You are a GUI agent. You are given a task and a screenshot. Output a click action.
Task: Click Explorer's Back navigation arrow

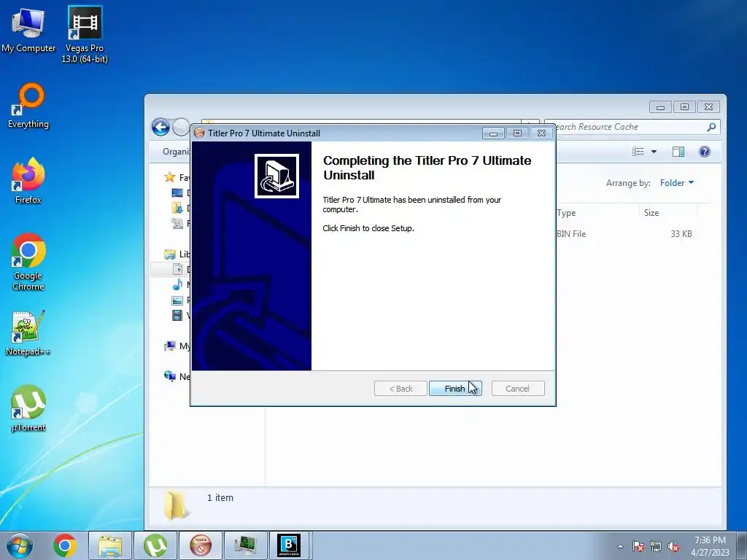[161, 127]
